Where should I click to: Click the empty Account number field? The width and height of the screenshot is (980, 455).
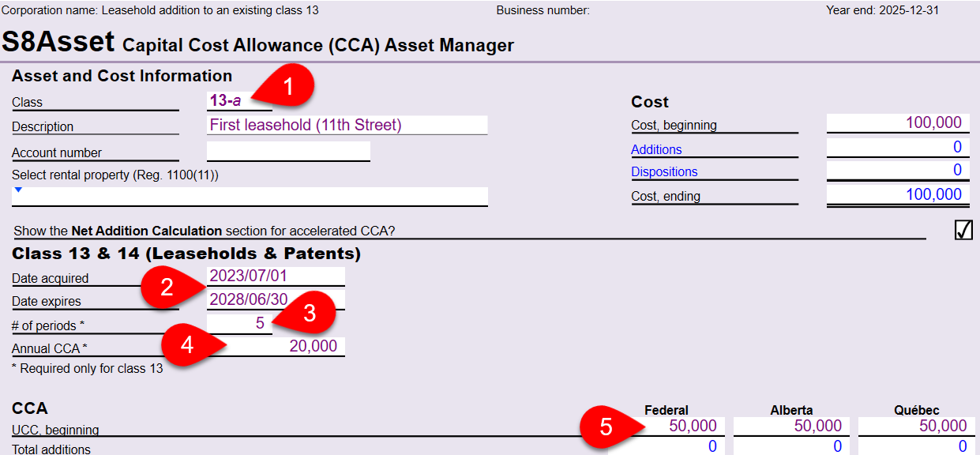coord(288,151)
